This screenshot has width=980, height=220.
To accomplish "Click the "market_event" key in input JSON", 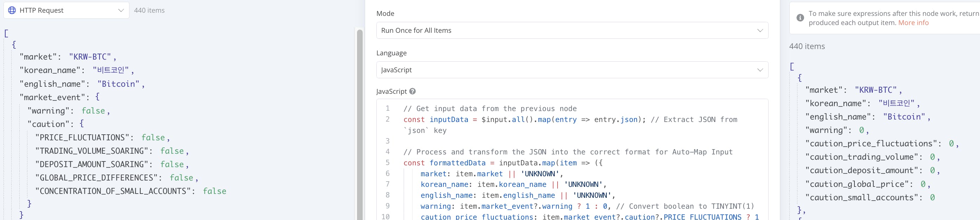I will tap(52, 97).
